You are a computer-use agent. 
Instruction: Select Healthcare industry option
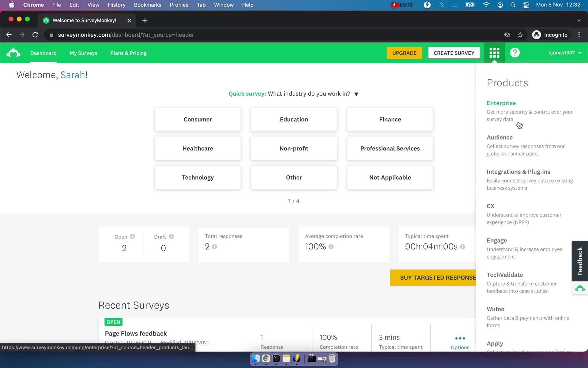[198, 148]
